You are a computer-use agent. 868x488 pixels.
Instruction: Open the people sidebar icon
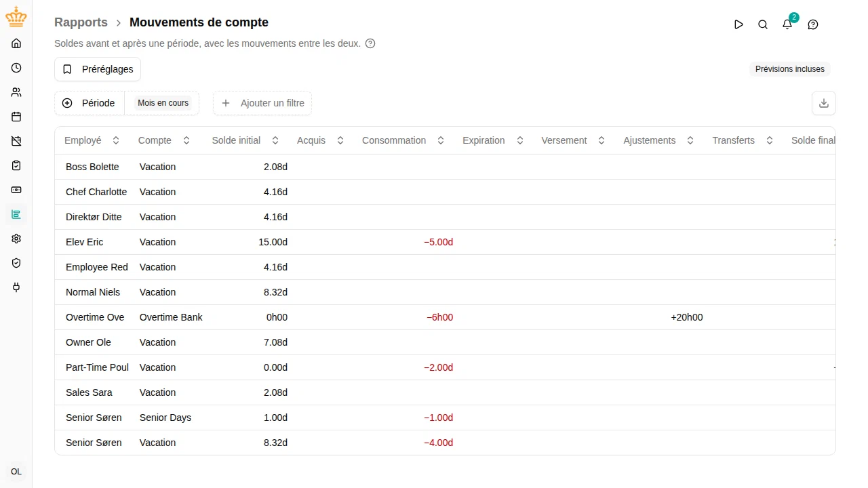coord(16,92)
